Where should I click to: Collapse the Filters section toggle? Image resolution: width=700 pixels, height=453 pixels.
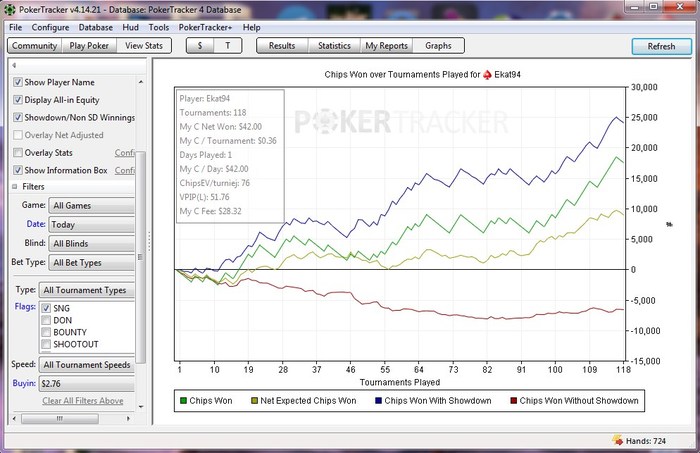[15, 187]
